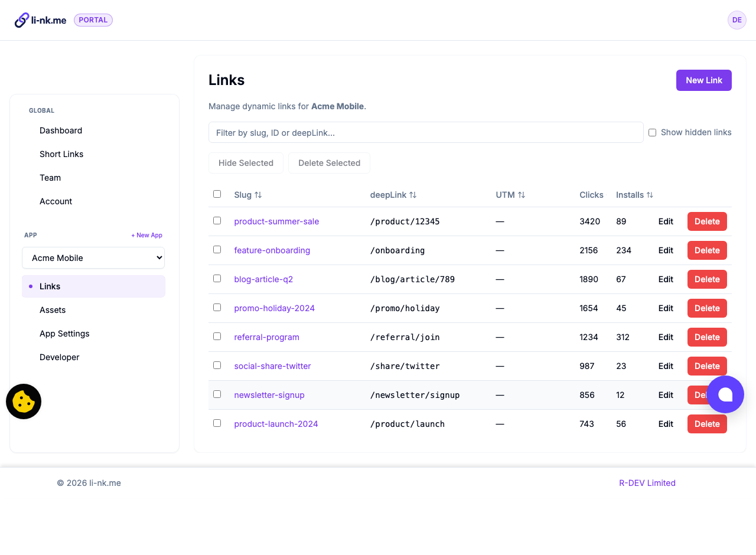The width and height of the screenshot is (756, 555).
Task: Delete the product-summer-sale link
Action: tap(707, 221)
